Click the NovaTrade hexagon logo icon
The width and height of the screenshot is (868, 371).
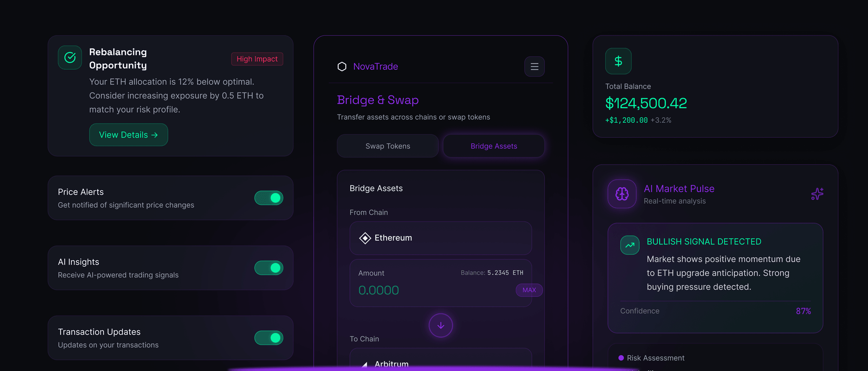tap(342, 67)
